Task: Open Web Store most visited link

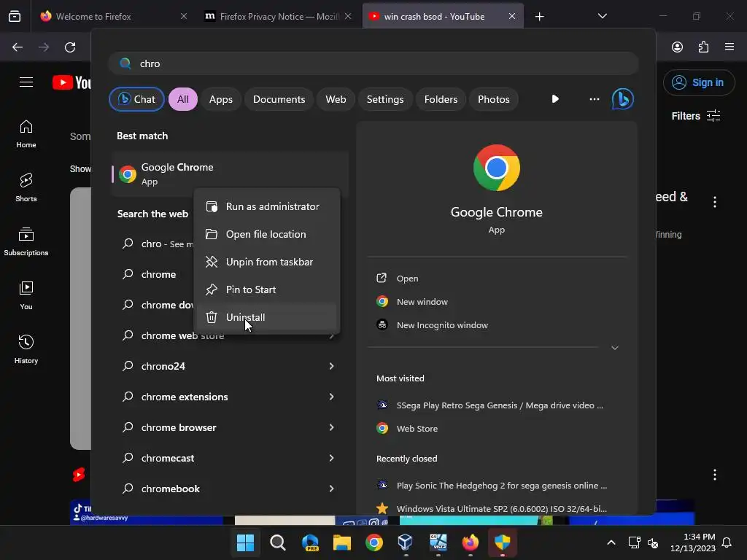Action: coord(417,429)
